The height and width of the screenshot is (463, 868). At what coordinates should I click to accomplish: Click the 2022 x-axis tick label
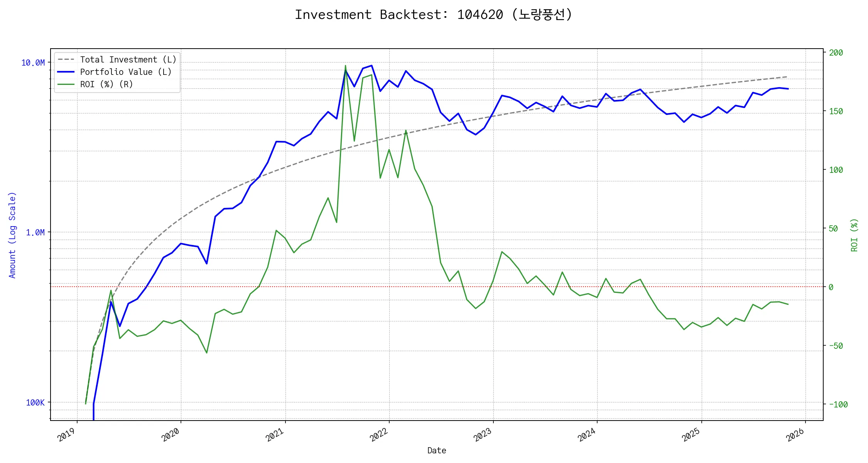pyautogui.click(x=379, y=435)
